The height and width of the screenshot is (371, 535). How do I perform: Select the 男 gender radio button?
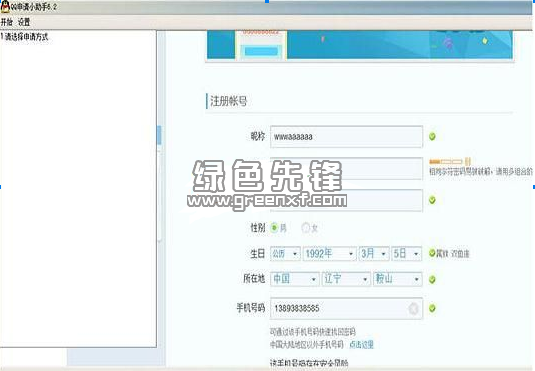point(274,228)
